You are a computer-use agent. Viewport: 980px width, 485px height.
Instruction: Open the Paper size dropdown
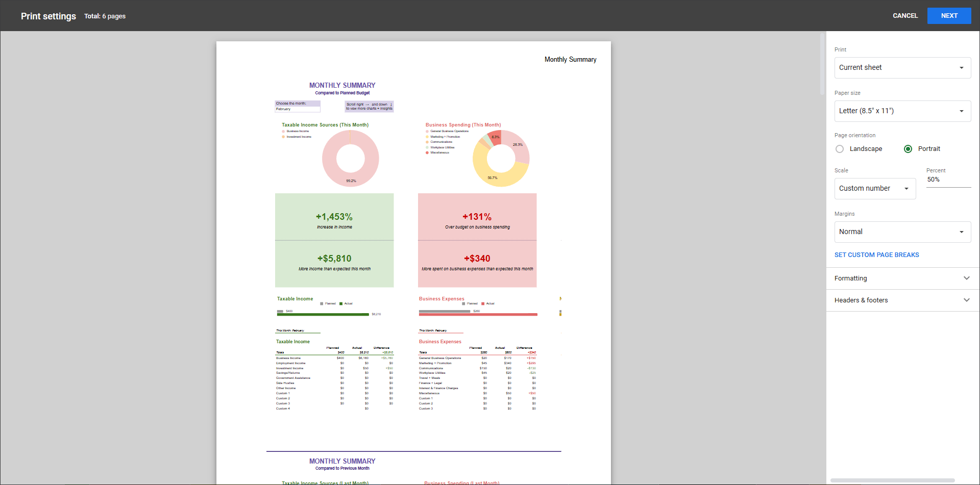pyautogui.click(x=902, y=111)
